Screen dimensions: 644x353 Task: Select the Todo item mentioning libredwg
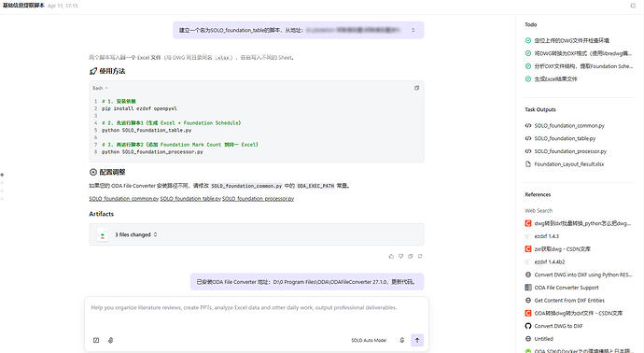[582, 53]
